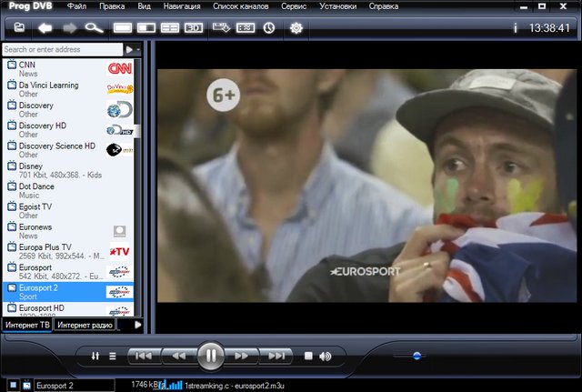
Task: Skip to the next channel button
Action: click(x=276, y=356)
